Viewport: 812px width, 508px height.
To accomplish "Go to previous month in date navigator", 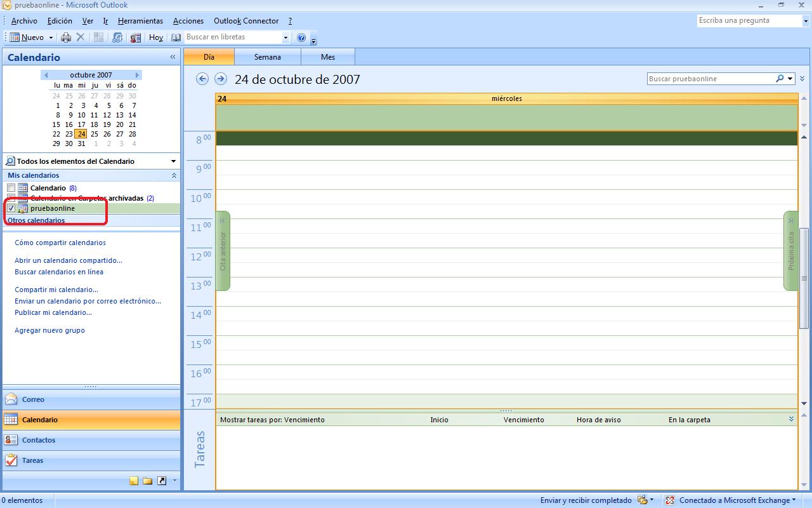I will click(x=46, y=75).
